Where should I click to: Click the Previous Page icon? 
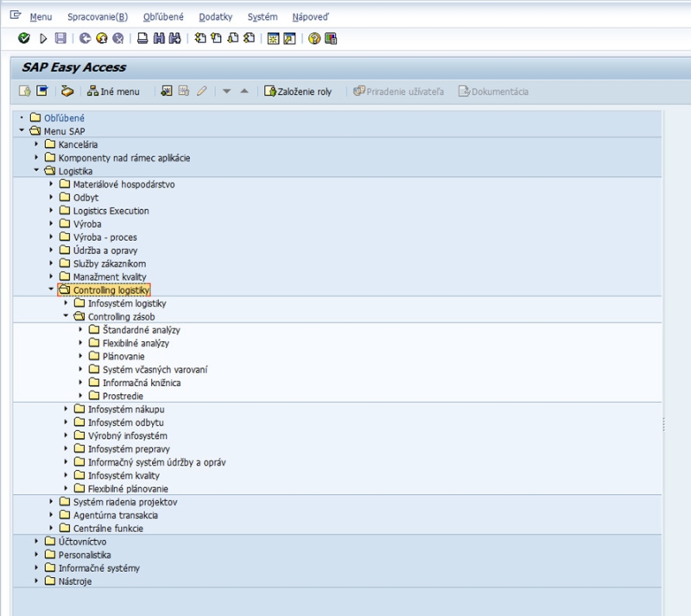pyautogui.click(x=217, y=38)
